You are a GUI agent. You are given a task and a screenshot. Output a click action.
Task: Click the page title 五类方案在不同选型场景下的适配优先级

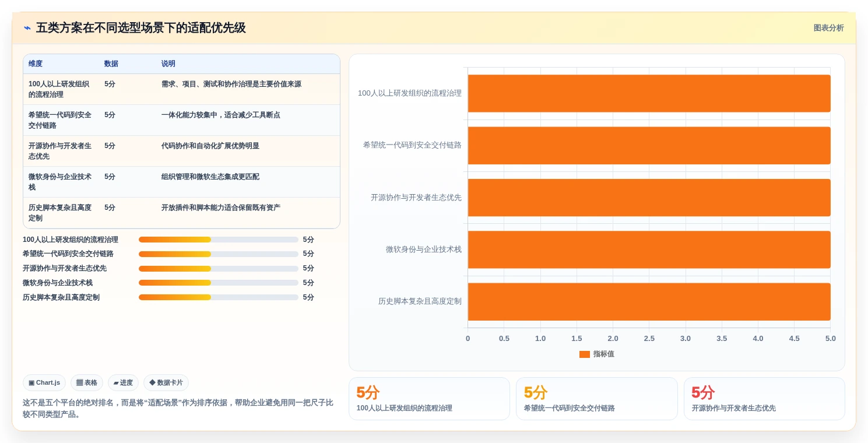point(140,28)
